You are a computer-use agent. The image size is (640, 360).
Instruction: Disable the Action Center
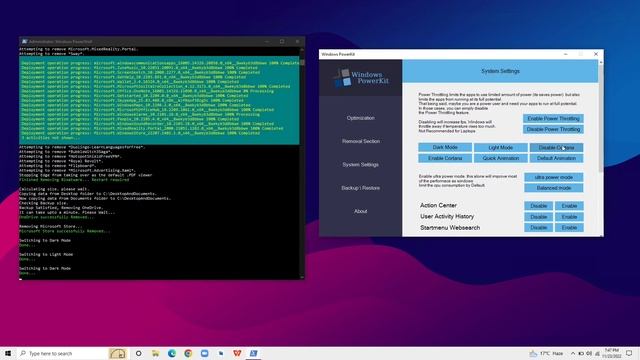538,206
